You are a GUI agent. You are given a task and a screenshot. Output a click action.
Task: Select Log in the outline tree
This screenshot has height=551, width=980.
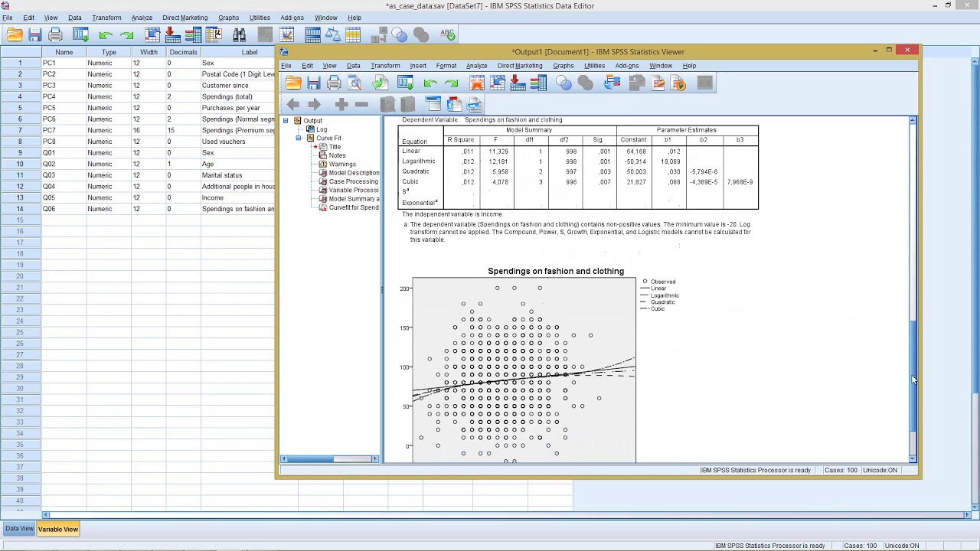(322, 129)
